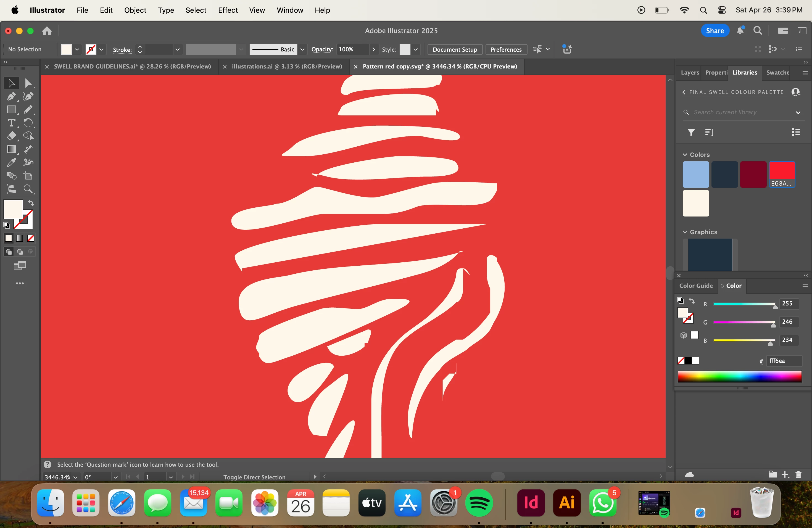Collapse the Colors section
812x528 pixels.
(685, 155)
